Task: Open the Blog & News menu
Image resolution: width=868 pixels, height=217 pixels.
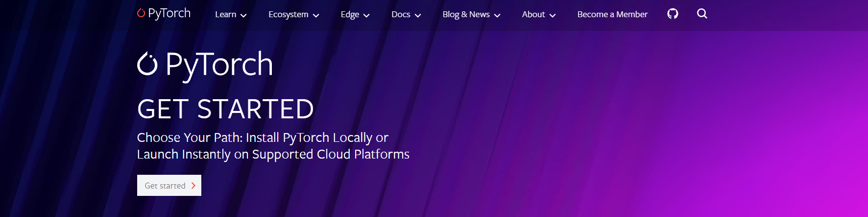Action: pos(471,15)
